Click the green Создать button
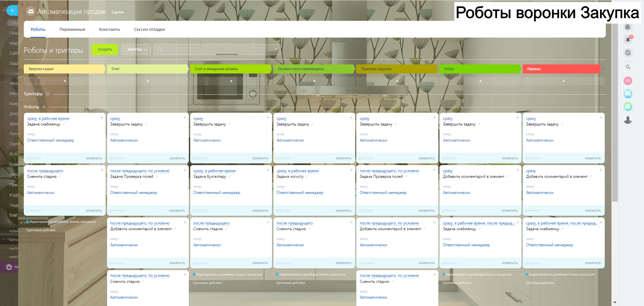Viewport: 644px width, 306px height. click(x=105, y=50)
